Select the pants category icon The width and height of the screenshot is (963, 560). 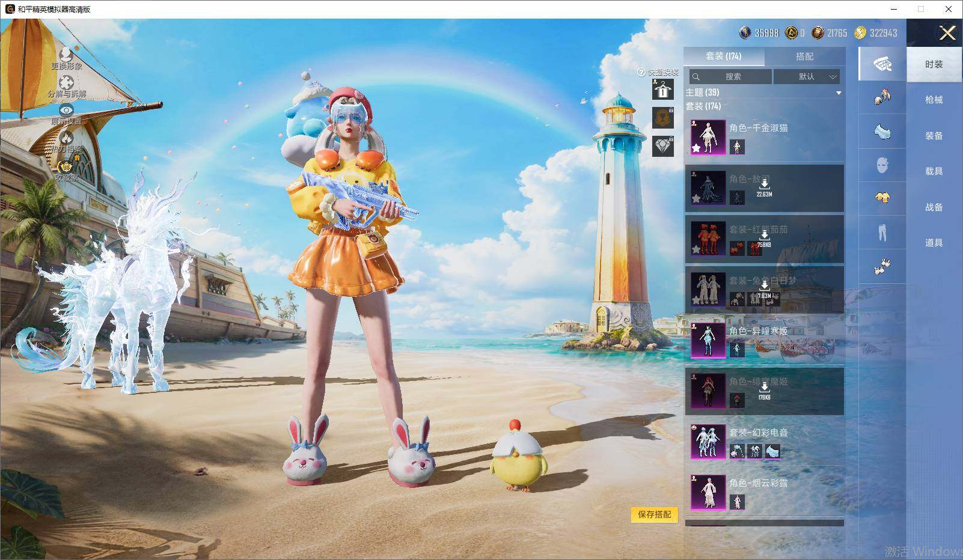pyautogui.click(x=882, y=232)
